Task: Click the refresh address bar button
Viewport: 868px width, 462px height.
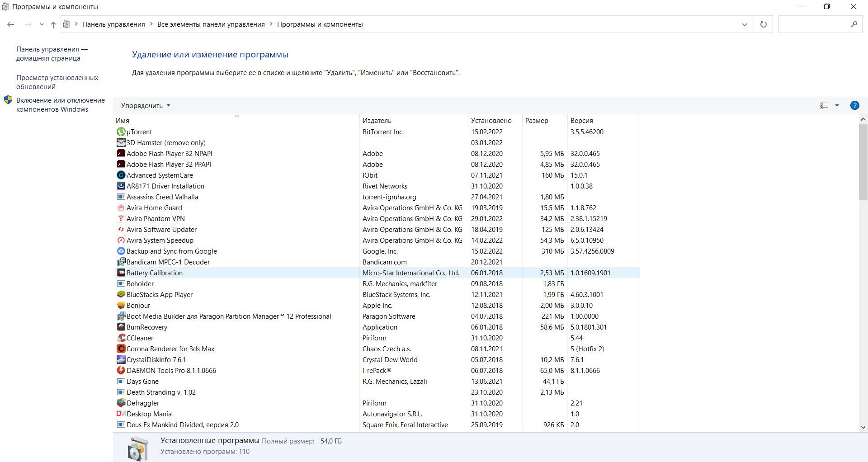Action: 764,24
